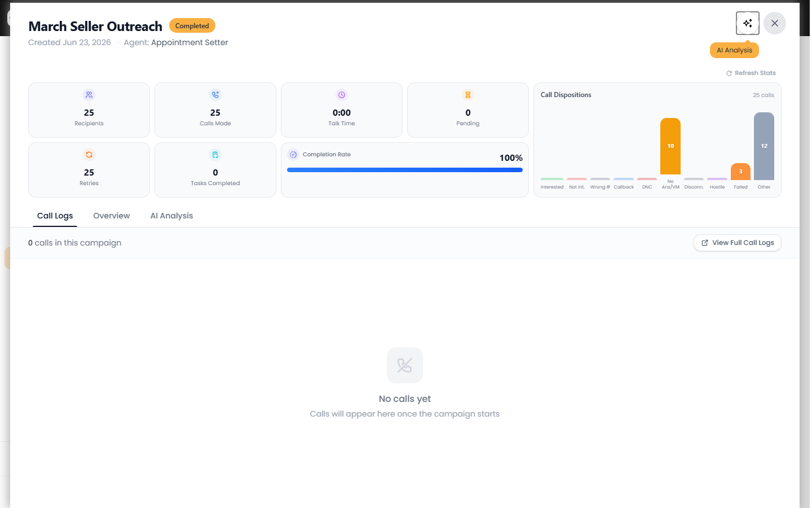The image size is (812, 508).
Task: Click the Interested disposition label
Action: coord(552,187)
